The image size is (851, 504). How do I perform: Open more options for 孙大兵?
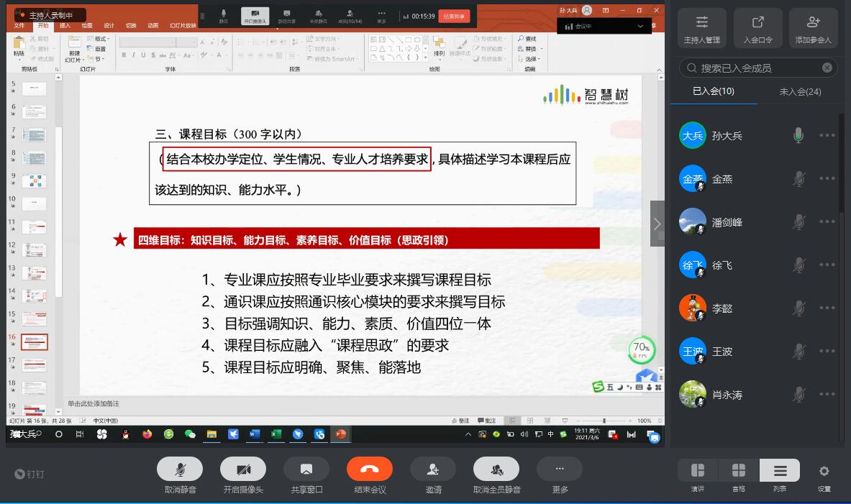click(x=827, y=135)
